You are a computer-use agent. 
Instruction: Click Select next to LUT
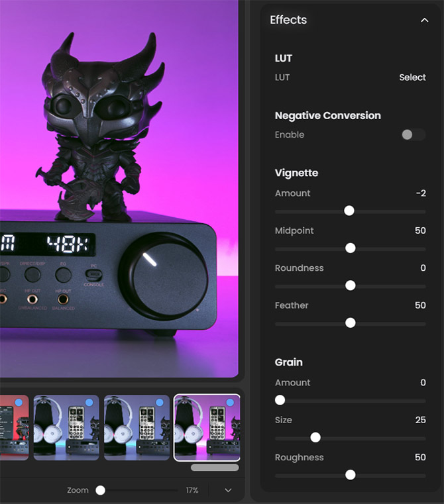412,77
